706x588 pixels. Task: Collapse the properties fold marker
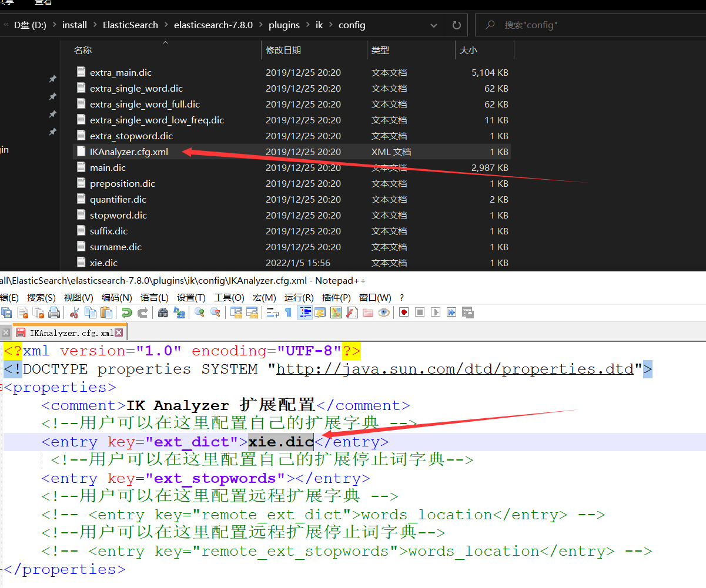pyautogui.click(x=2, y=388)
